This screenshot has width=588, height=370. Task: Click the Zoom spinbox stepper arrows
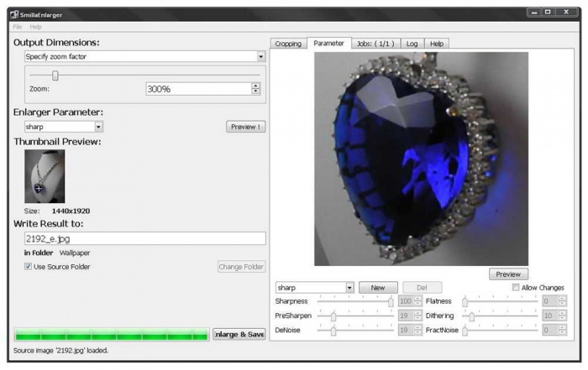pyautogui.click(x=256, y=88)
